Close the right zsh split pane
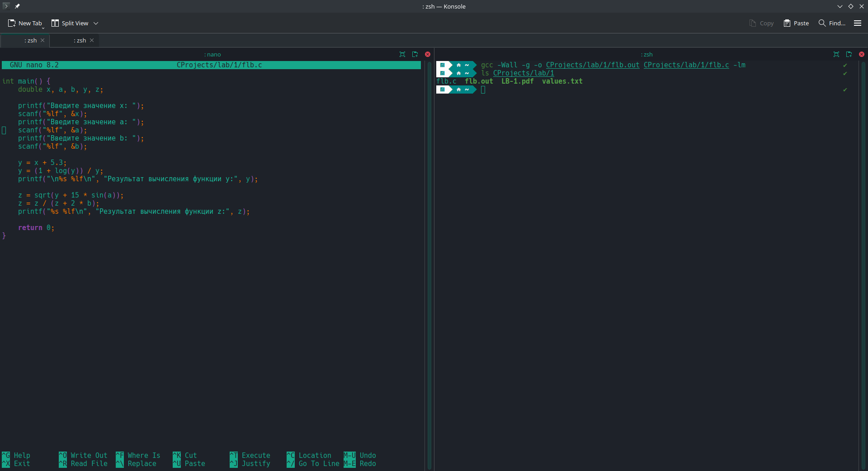Image resolution: width=868 pixels, height=471 pixels. [x=862, y=54]
